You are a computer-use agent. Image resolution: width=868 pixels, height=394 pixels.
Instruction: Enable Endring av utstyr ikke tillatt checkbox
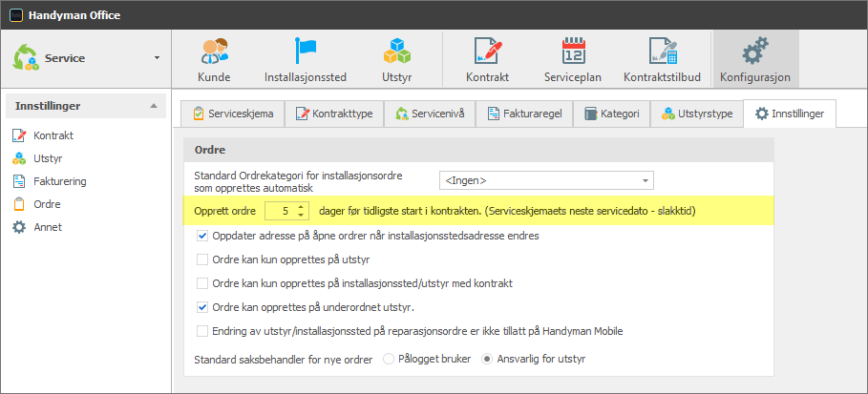(202, 331)
